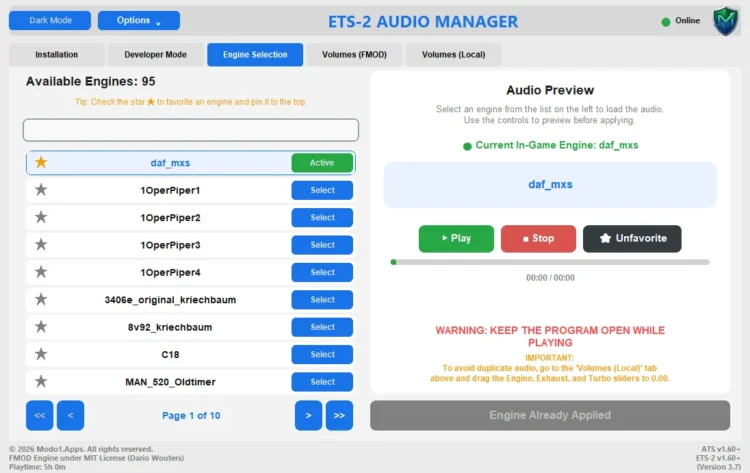Click the Available Engines: 95 heading

point(90,81)
